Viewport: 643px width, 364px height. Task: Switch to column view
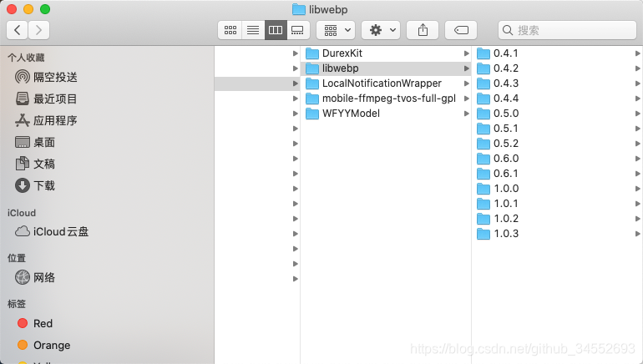(x=276, y=30)
